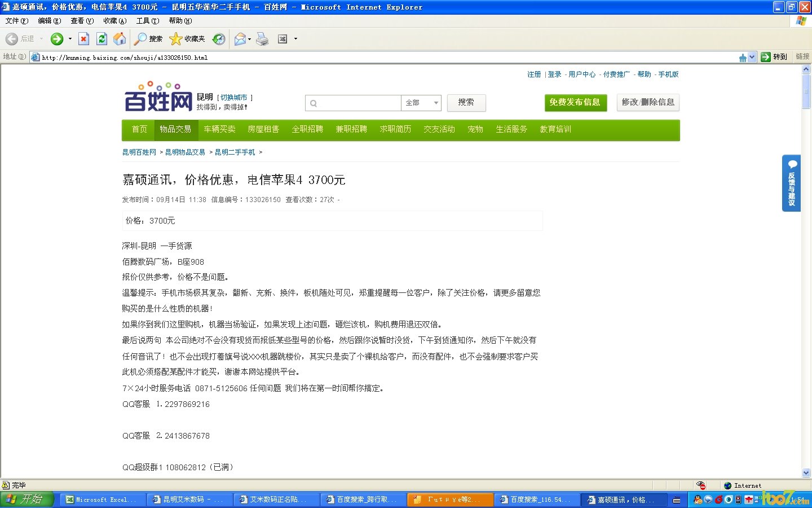Open the 帮助(H) menu
The height and width of the screenshot is (508, 812).
click(x=180, y=21)
